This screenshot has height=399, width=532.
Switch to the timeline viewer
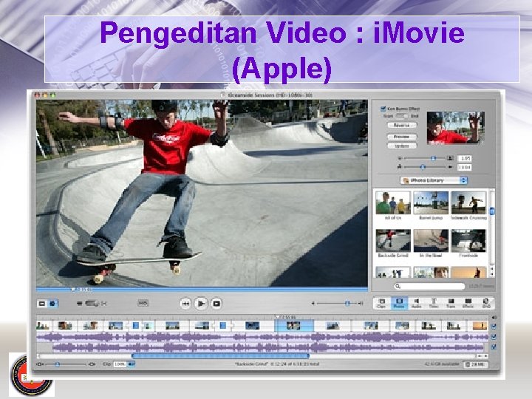(52, 304)
